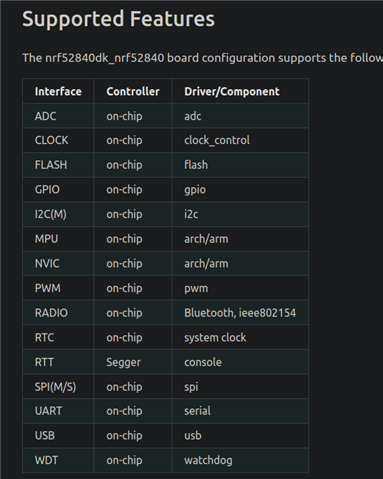Select the Controller column header
The image size is (383, 479).
pos(133,91)
